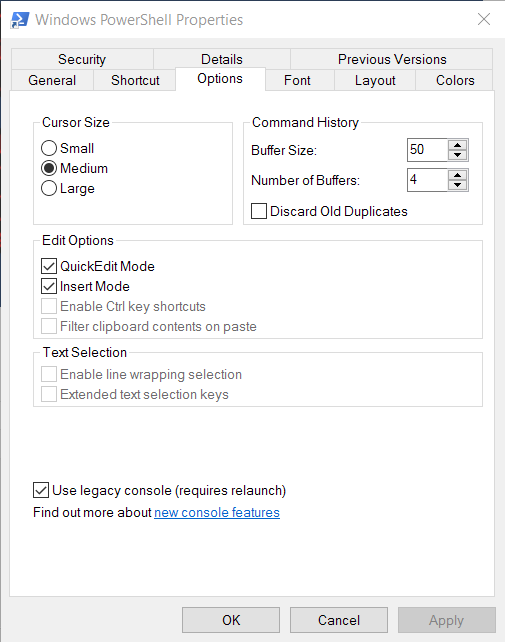Increase Number of Buffers with up arrow

(457, 175)
